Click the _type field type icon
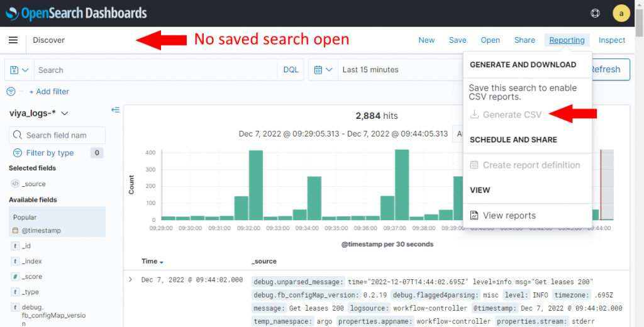 15,292
